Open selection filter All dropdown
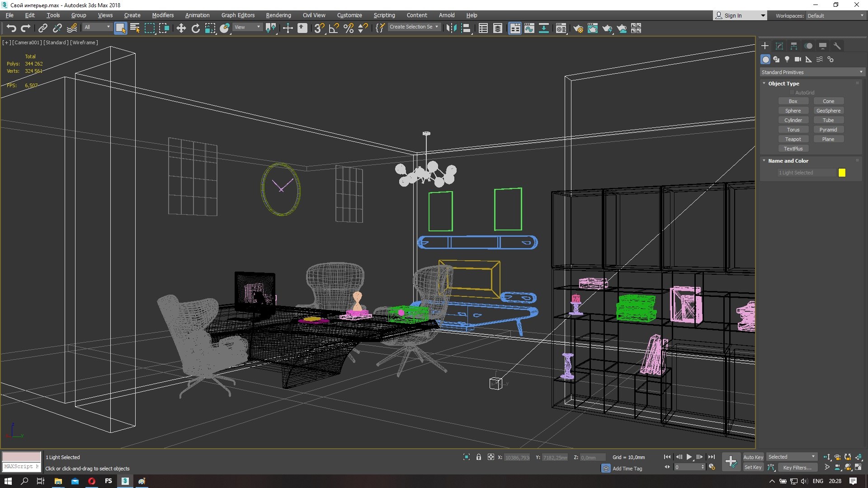Viewport: 868px width, 488px height. click(x=97, y=27)
